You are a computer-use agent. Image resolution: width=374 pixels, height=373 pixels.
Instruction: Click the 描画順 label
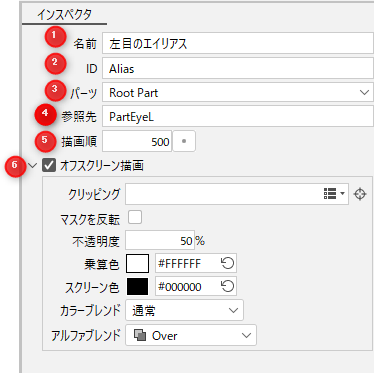pyautogui.click(x=79, y=141)
